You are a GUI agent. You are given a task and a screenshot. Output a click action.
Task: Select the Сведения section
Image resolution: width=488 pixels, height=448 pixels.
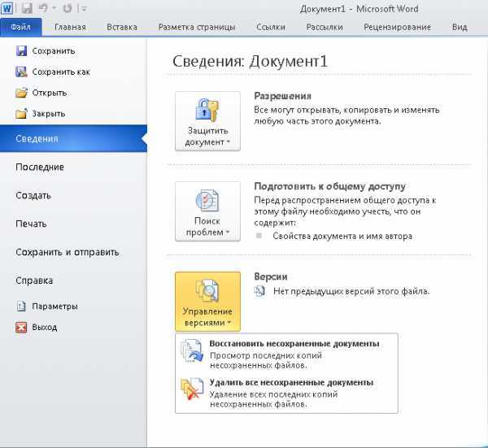click(73, 138)
